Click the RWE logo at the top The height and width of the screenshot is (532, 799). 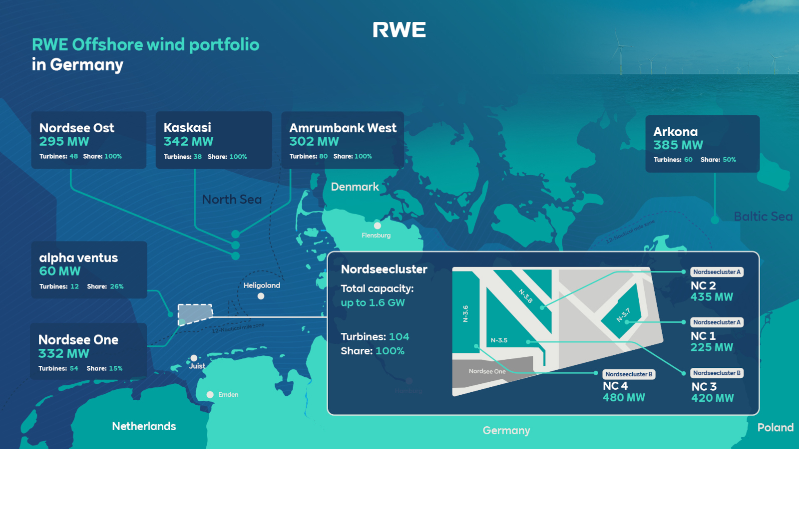click(399, 30)
